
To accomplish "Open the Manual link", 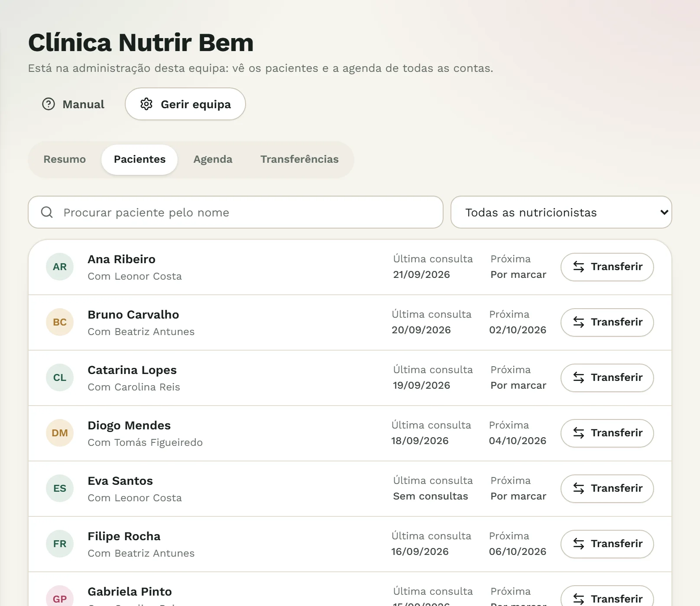I will coord(73,104).
